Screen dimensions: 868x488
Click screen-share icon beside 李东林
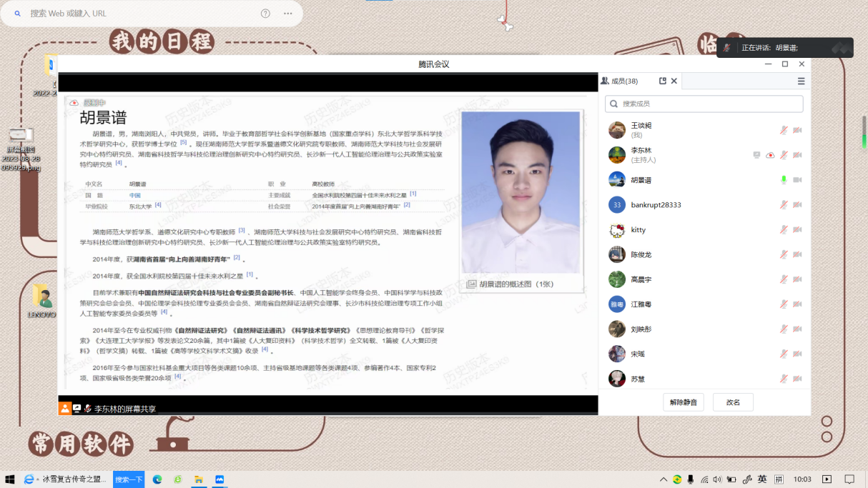coord(756,155)
